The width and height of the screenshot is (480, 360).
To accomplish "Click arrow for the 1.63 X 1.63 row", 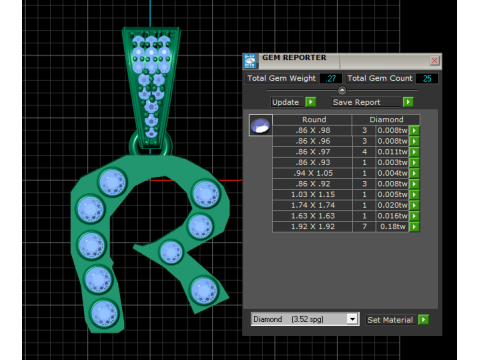I will 414,216.
